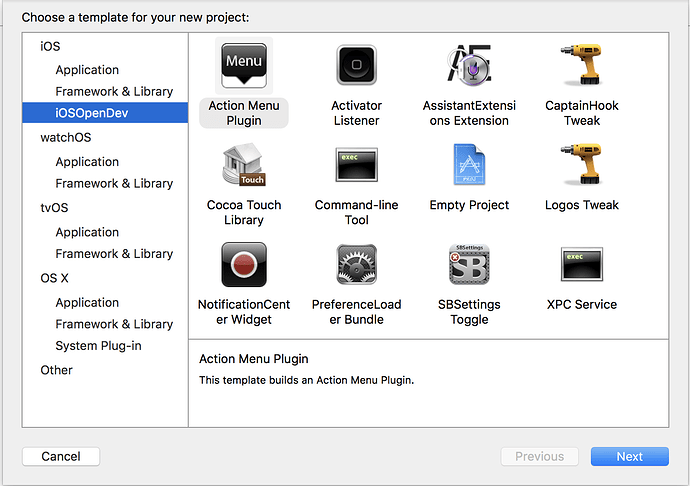Choose the Activator Listener template icon
690x486 pixels.
pos(356,65)
